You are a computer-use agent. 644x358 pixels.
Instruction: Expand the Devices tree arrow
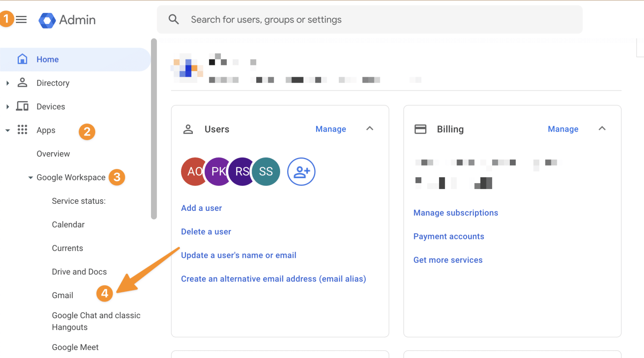(8, 106)
